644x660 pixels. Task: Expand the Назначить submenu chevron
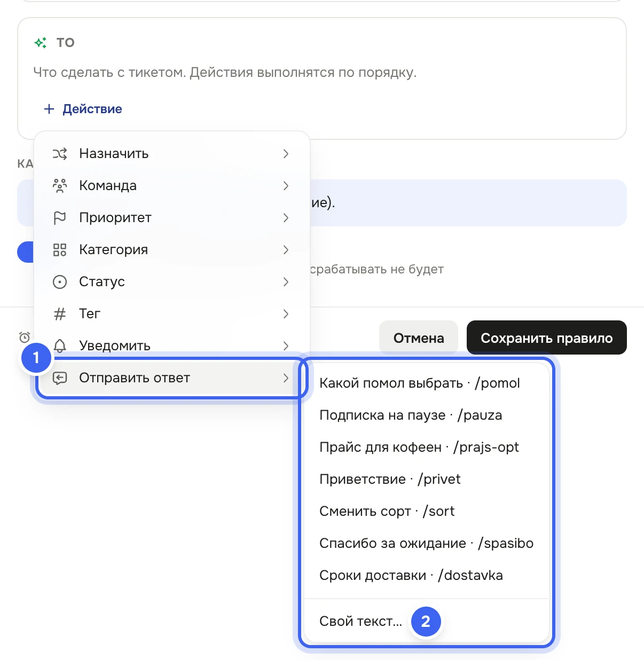286,154
